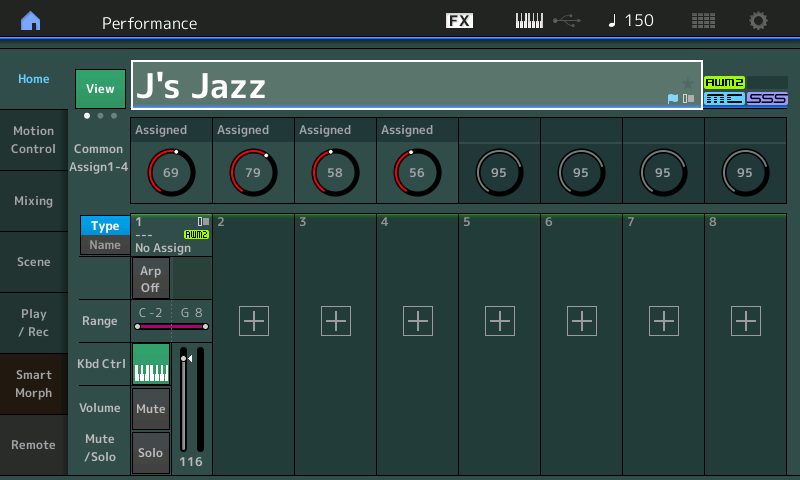Select the J's Jazz performance name field

400,85
